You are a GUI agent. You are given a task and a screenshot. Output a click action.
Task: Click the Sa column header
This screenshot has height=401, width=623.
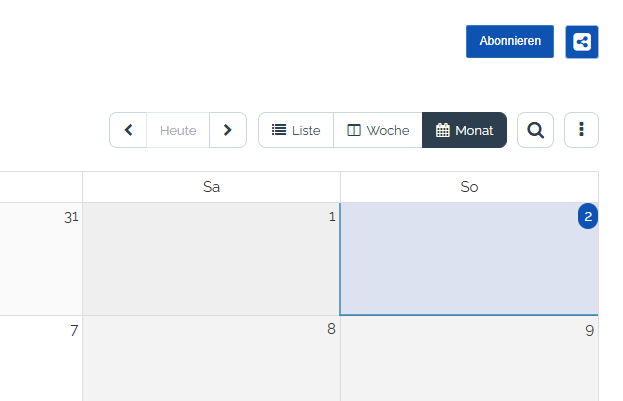211,187
